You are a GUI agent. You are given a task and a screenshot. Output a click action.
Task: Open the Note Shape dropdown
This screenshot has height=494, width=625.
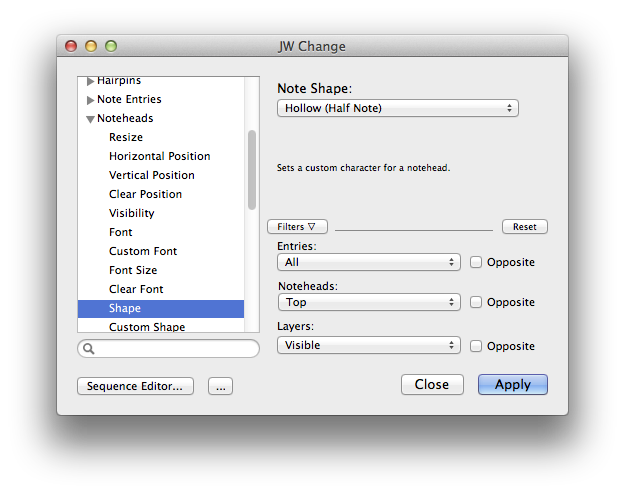coord(397,108)
